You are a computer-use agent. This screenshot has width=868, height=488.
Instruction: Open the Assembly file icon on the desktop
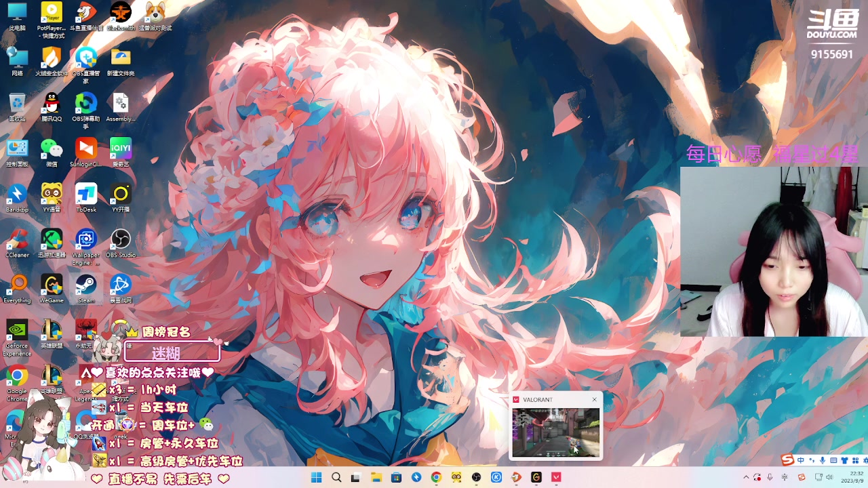[121, 107]
